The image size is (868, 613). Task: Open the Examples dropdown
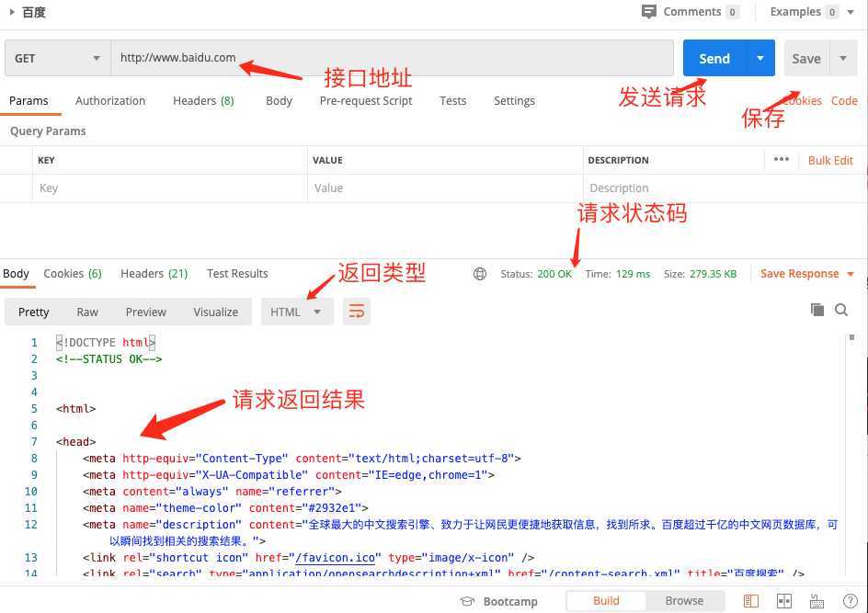811,12
